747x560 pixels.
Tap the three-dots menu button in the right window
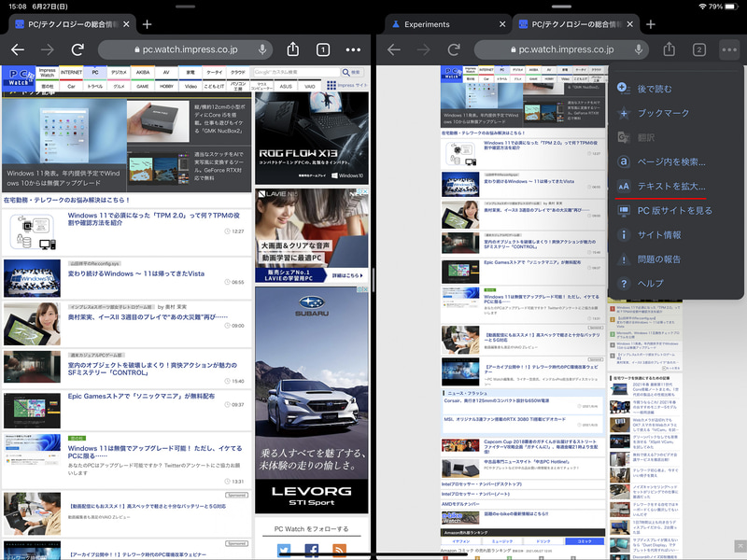coord(729,49)
